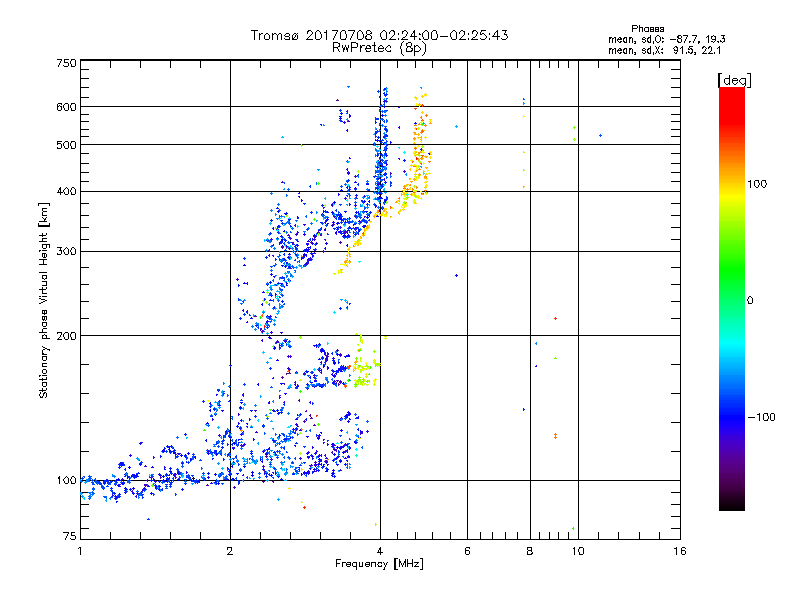Click the 'RwPretec (8p)' subtitle
The width and height of the screenshot is (800, 600).
[x=379, y=48]
